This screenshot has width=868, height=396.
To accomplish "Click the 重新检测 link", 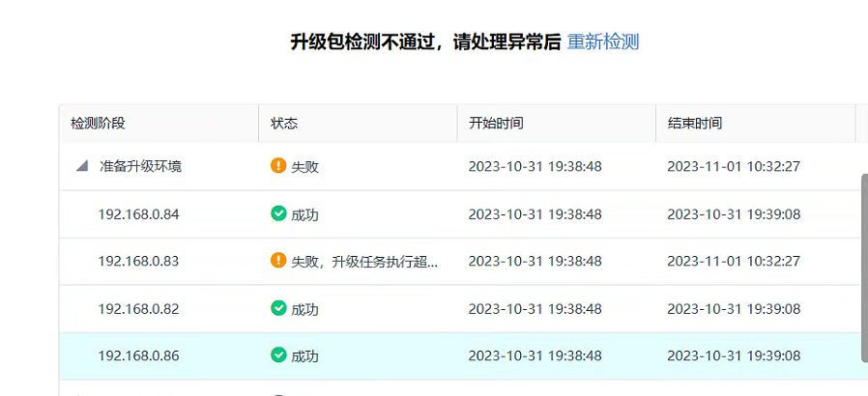I will tap(603, 42).
